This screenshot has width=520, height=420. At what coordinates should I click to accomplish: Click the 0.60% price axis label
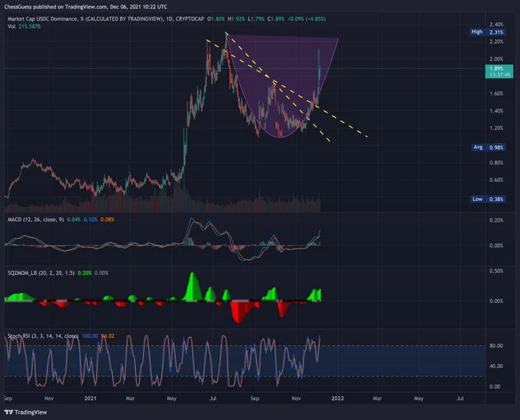(496, 180)
